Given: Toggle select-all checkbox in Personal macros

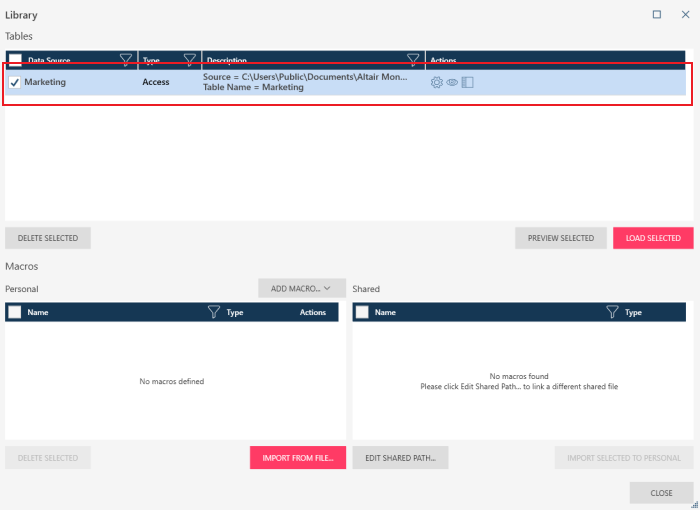Looking at the screenshot, I should (15, 312).
